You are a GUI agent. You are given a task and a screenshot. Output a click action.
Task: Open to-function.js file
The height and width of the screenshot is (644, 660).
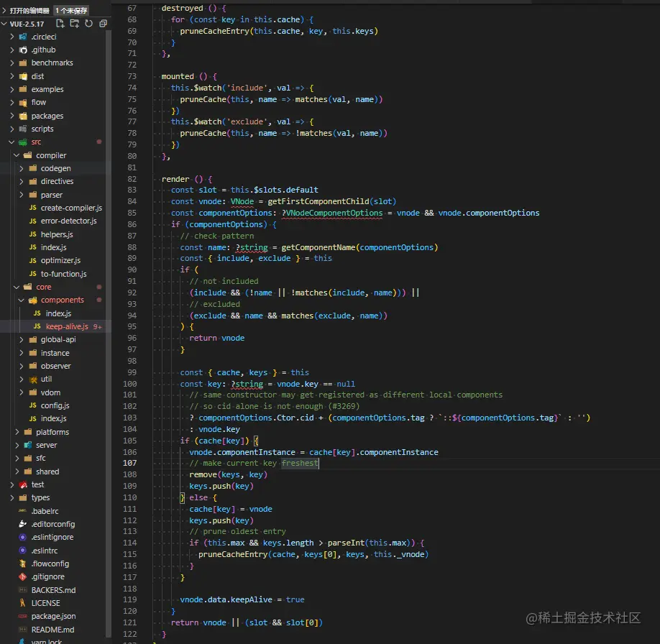pos(63,274)
